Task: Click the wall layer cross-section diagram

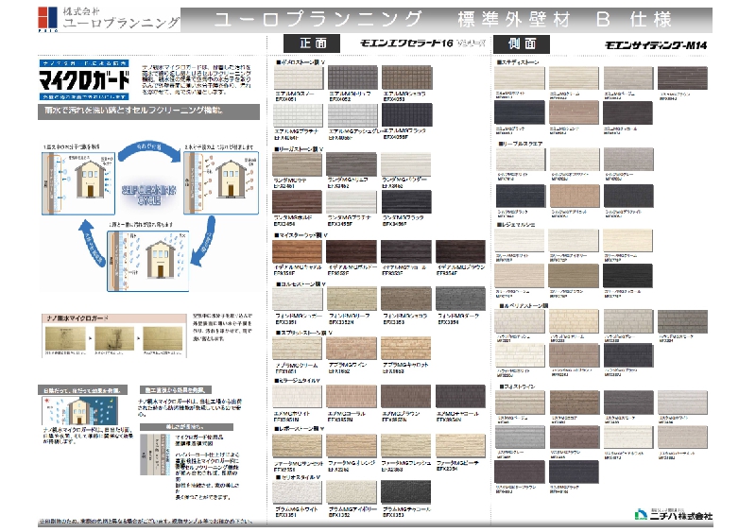Action: point(155,454)
